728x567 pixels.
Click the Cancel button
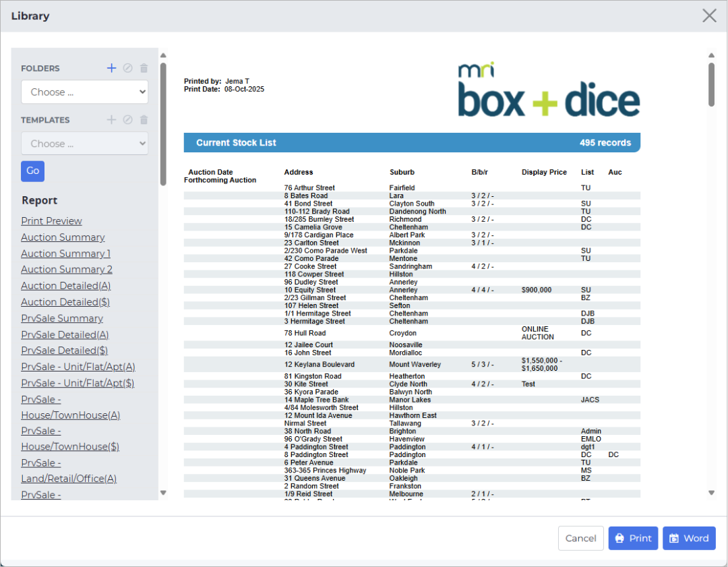580,538
